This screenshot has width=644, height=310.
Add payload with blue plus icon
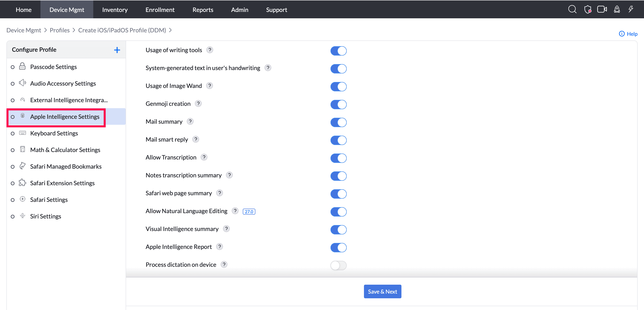pyautogui.click(x=117, y=50)
